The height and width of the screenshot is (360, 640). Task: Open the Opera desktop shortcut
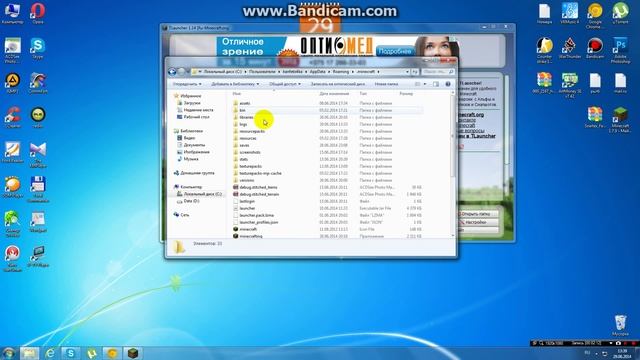(x=38, y=13)
